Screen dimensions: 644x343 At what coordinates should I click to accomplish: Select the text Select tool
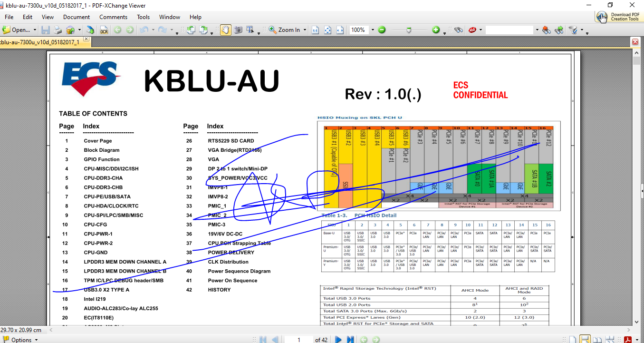(x=250, y=30)
